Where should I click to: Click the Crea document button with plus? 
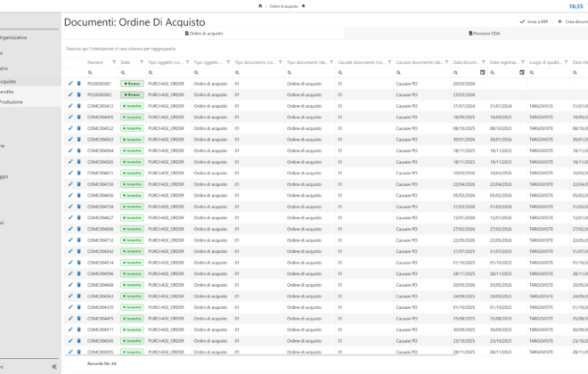(572, 21)
